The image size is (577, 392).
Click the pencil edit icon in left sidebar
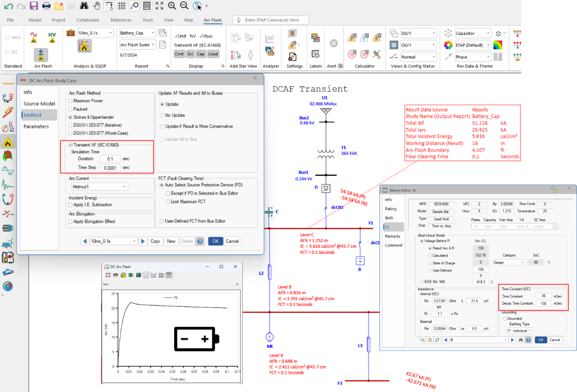click(x=8, y=84)
